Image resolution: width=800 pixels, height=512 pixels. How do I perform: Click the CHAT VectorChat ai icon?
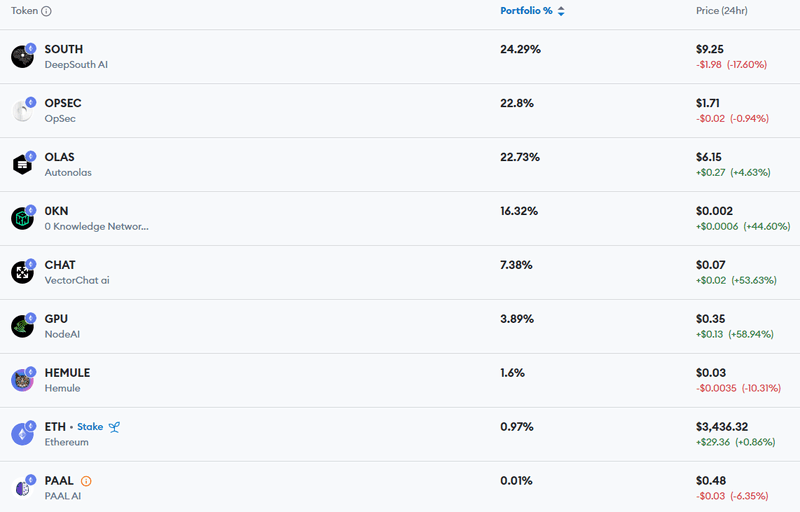[22, 272]
